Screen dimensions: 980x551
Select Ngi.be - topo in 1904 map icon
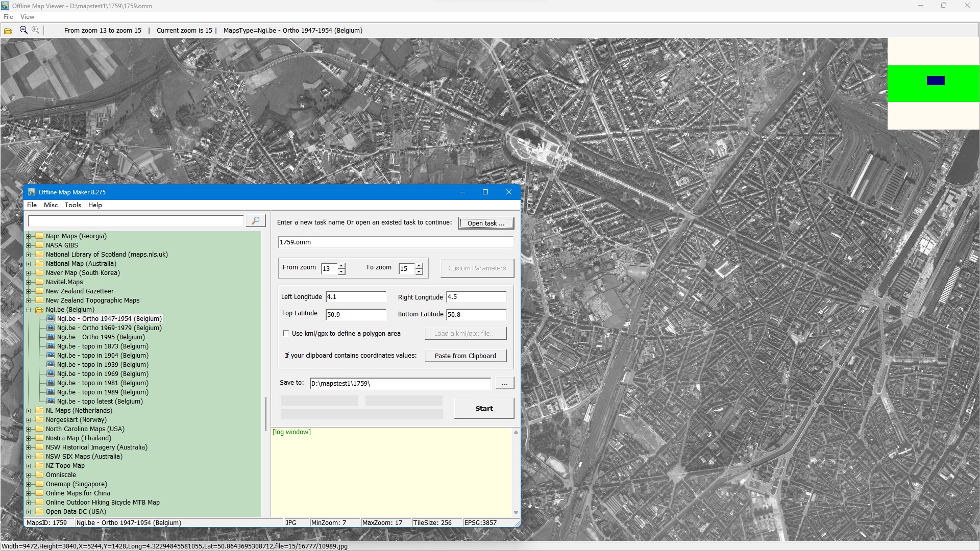click(x=51, y=355)
